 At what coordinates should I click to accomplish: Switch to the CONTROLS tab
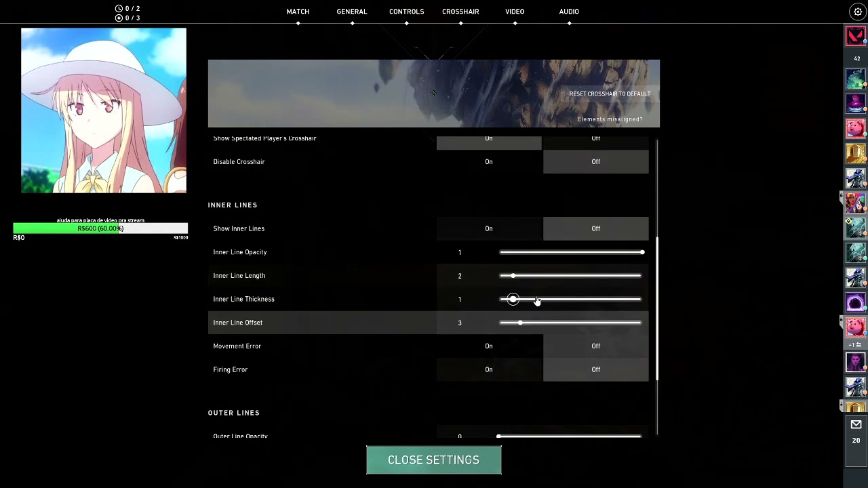click(406, 12)
